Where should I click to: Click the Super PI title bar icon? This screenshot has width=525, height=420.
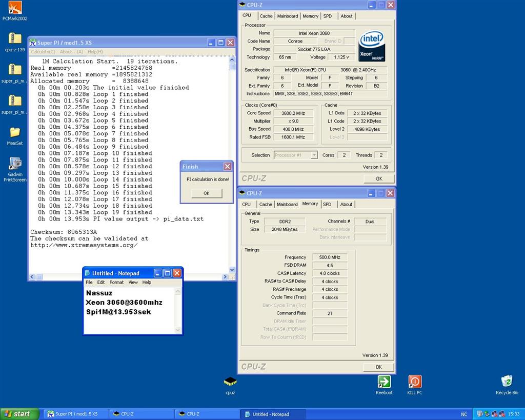[x=32, y=43]
